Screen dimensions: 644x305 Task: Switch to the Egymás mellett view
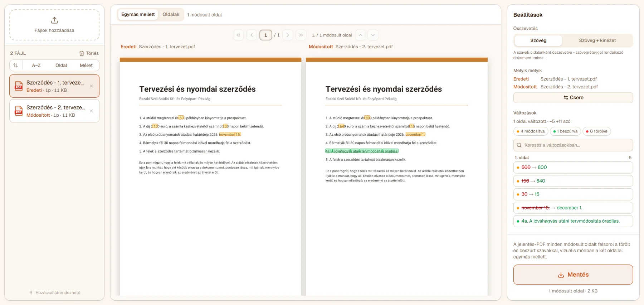tap(138, 15)
